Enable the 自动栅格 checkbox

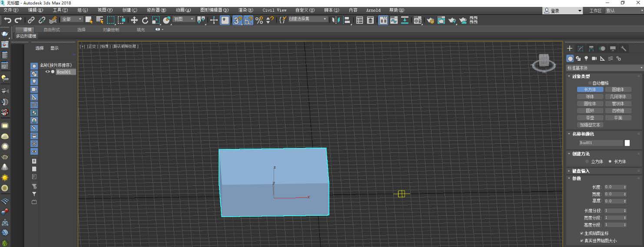(x=590, y=83)
